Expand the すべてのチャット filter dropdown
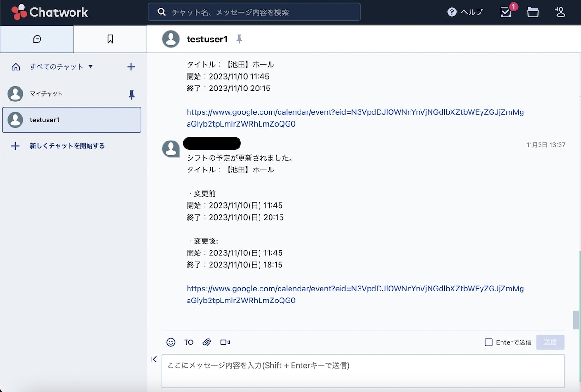581x392 pixels. [x=61, y=67]
